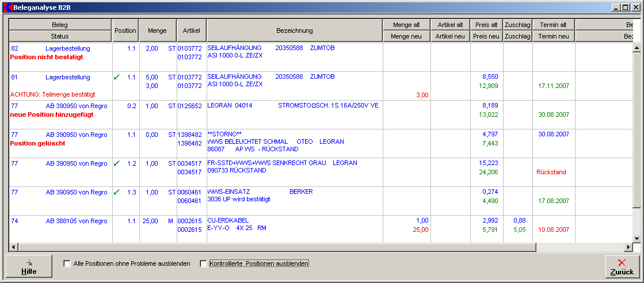Click the 'Termin neu' column header
644x283 pixels.
554,36
